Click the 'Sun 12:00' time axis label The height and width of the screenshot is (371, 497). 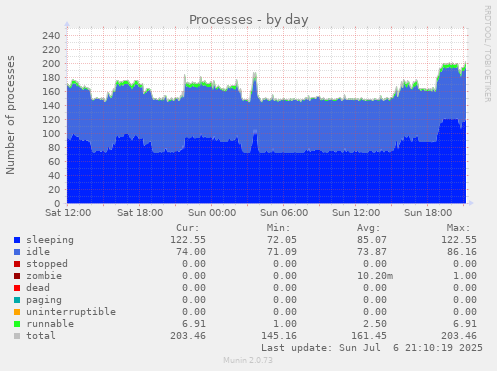pos(356,213)
